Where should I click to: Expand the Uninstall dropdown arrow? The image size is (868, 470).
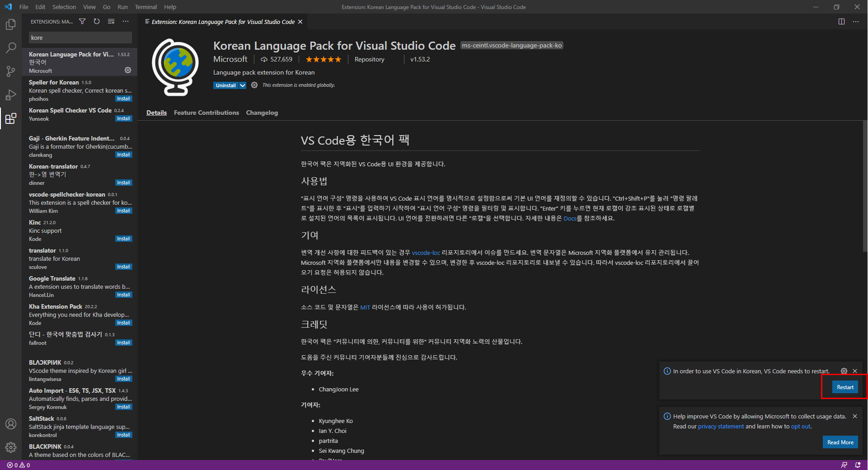pos(243,85)
